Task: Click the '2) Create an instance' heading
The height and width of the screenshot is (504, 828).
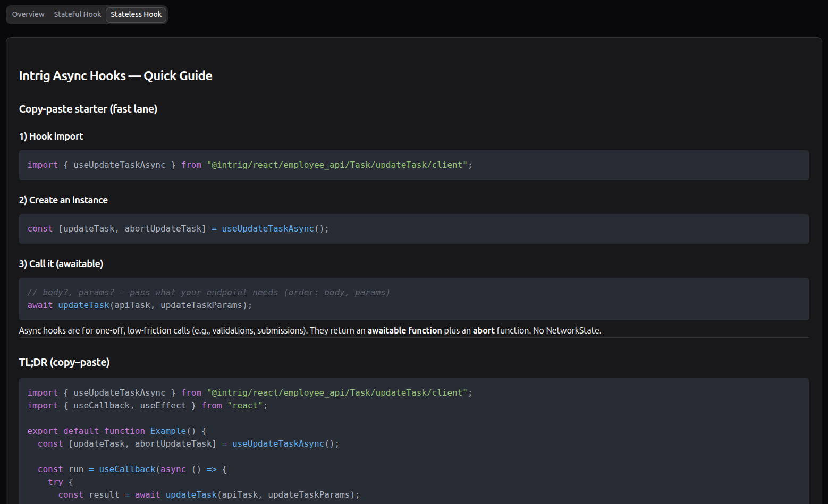Action: [x=63, y=200]
